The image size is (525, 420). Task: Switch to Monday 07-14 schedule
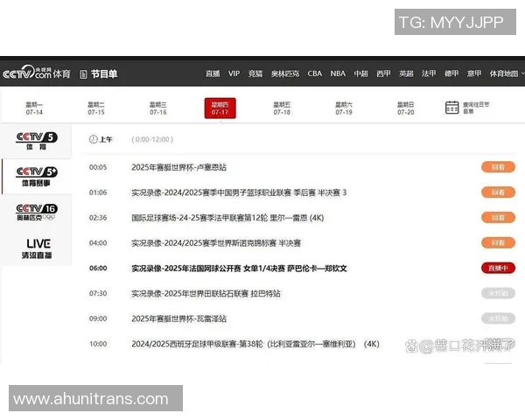click(34, 108)
